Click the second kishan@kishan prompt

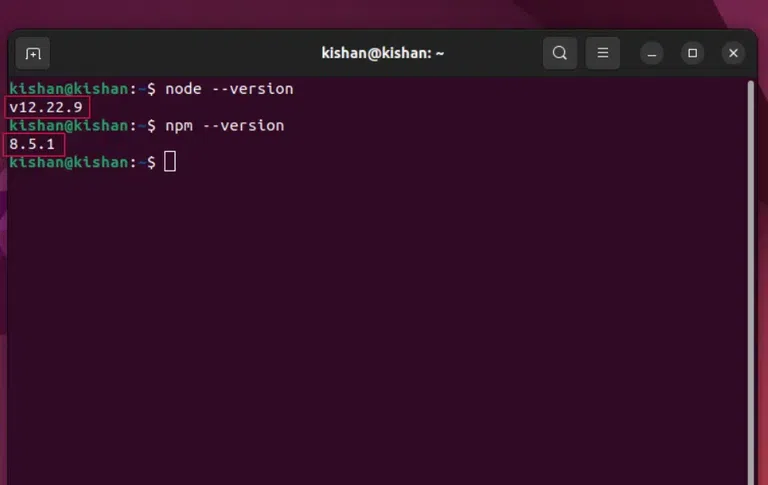(x=68, y=126)
